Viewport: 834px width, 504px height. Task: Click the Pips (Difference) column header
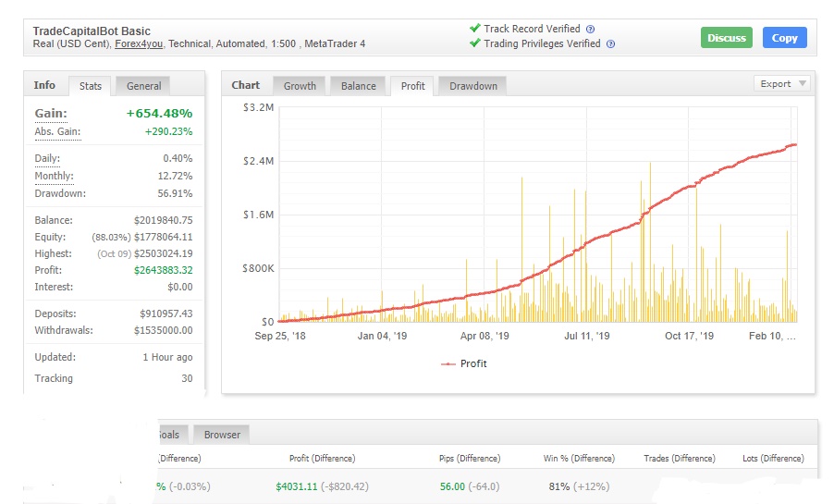coord(469,459)
